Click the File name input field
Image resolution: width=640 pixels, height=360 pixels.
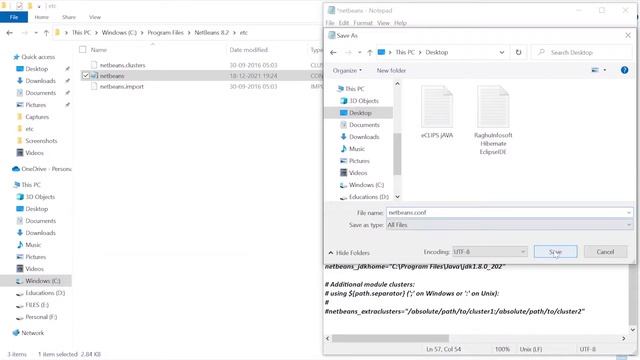[509, 213]
